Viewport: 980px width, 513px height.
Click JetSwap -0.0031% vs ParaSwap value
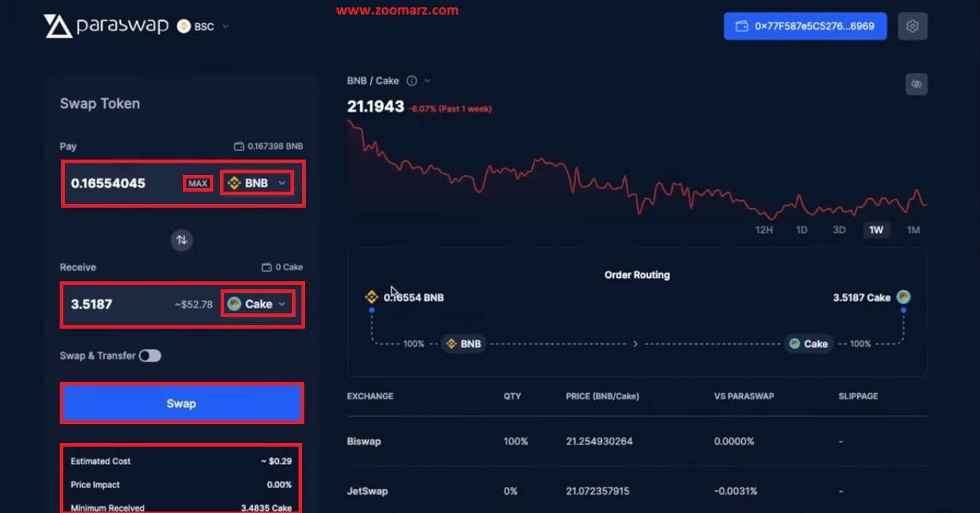[x=735, y=491]
